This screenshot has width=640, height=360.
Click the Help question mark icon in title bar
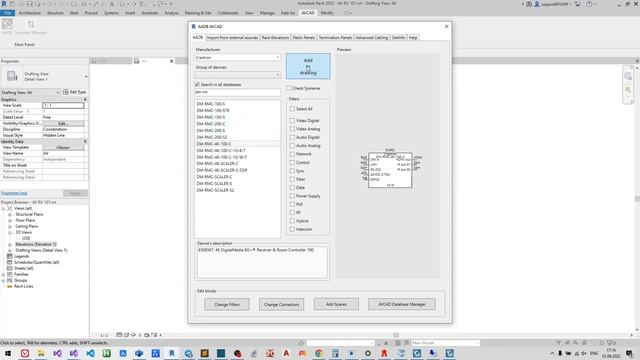(x=589, y=4)
